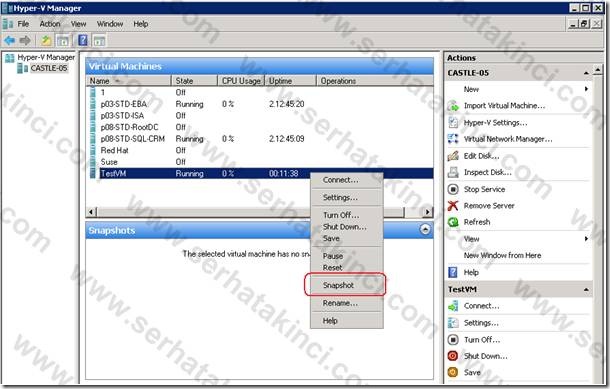Collapse the TestVM actions section
Image resolution: width=610 pixels, height=389 pixels.
[x=586, y=290]
